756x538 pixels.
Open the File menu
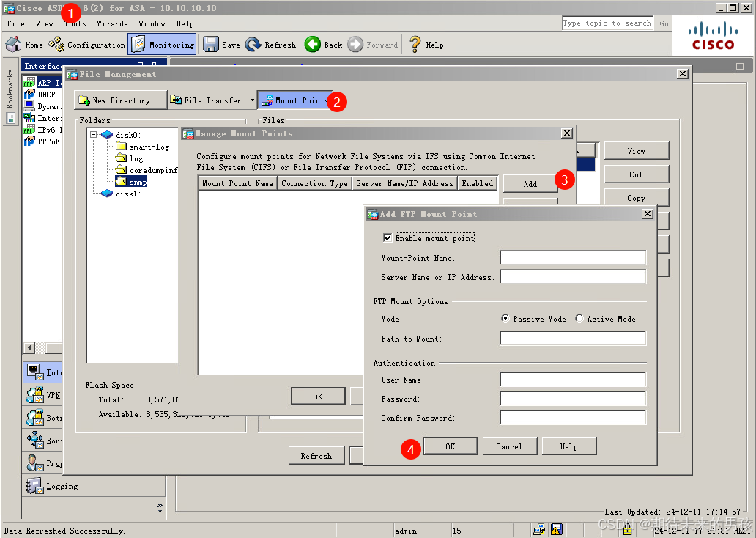pos(16,23)
